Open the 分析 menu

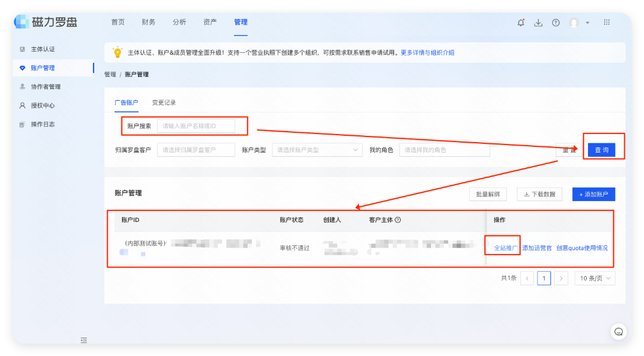[x=180, y=22]
